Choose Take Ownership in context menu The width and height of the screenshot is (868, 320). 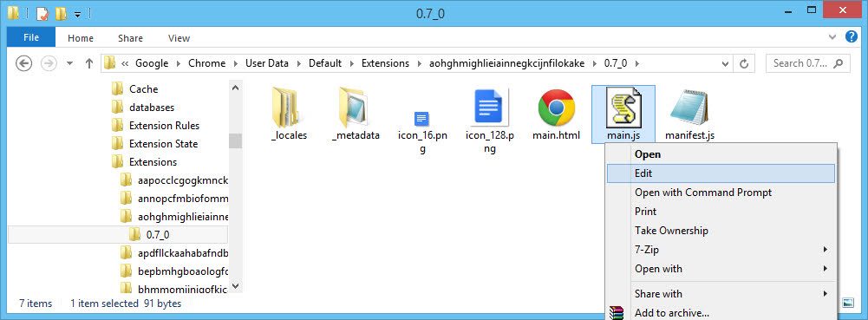tap(721, 231)
